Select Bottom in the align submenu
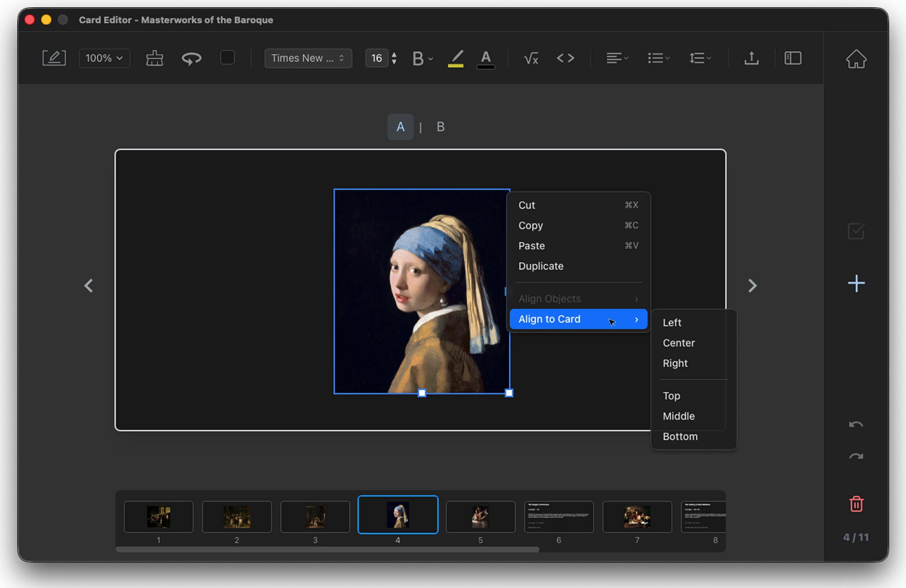 [693, 436]
